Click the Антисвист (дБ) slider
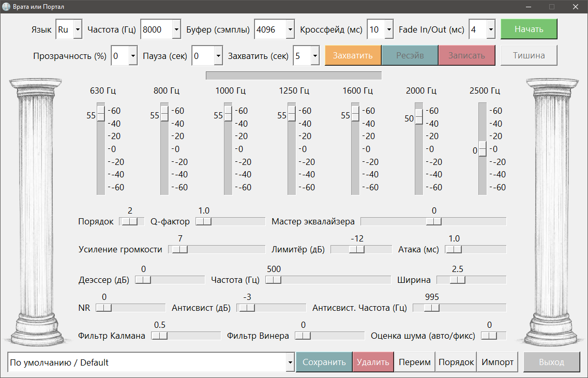This screenshot has height=378, width=588. [x=271, y=308]
